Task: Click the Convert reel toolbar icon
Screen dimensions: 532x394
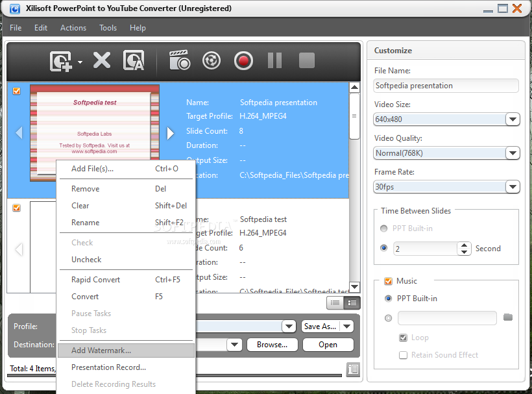Action: click(212, 61)
